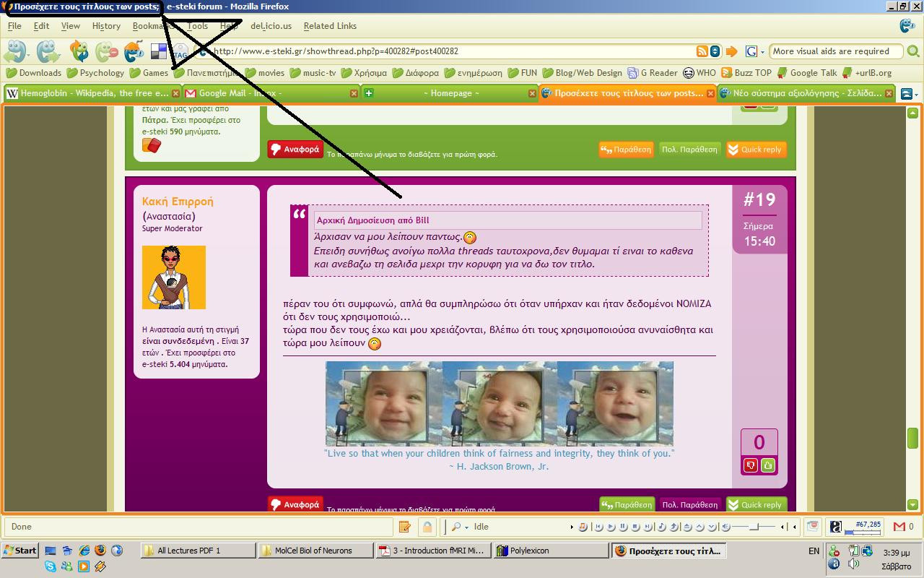Give a thumbs-up rating to post #19

(768, 466)
